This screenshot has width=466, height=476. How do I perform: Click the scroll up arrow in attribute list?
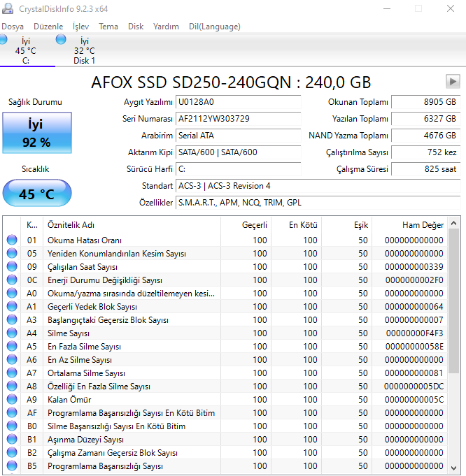click(454, 224)
